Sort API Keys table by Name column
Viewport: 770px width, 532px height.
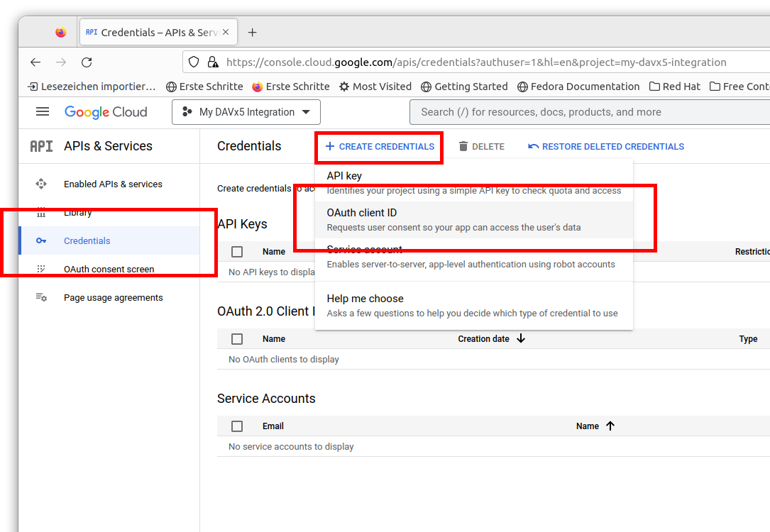click(273, 252)
